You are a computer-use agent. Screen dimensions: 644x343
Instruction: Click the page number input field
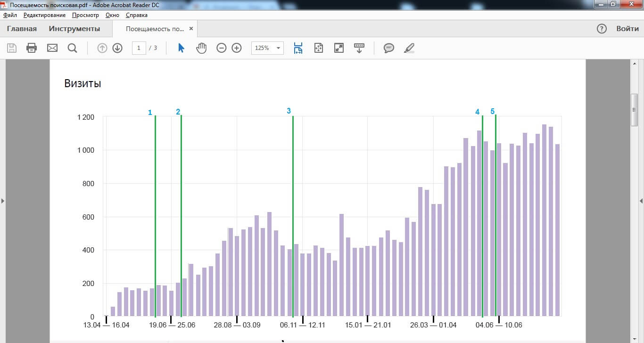point(139,48)
